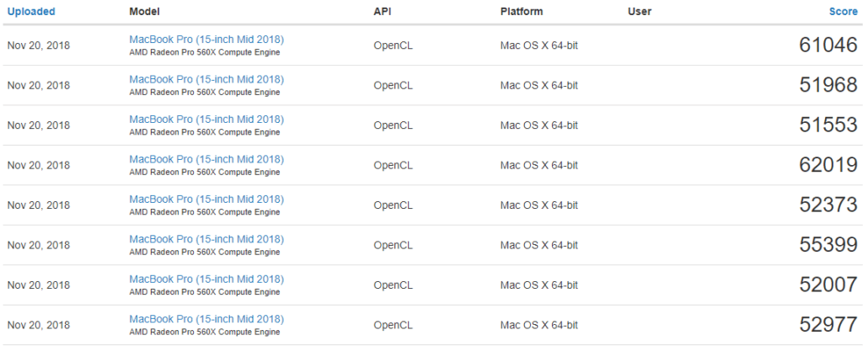868x346 pixels.
Task: Select the 62019 score value
Action: click(x=828, y=165)
